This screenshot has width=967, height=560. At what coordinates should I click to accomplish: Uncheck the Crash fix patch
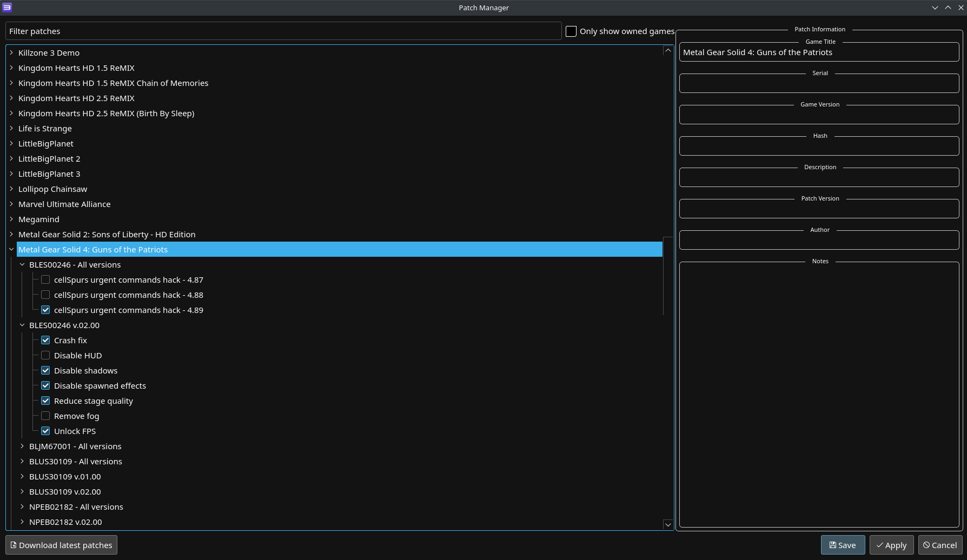coord(45,341)
